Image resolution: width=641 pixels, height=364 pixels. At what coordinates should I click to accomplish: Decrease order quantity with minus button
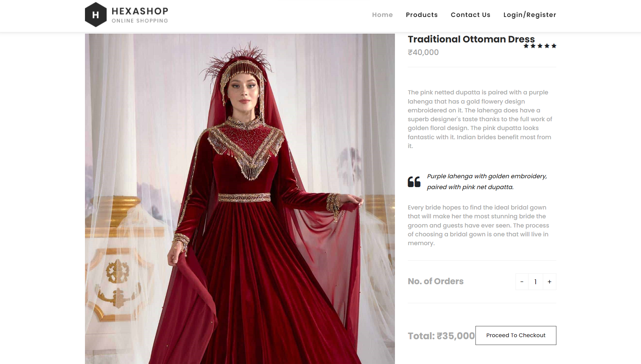click(522, 282)
